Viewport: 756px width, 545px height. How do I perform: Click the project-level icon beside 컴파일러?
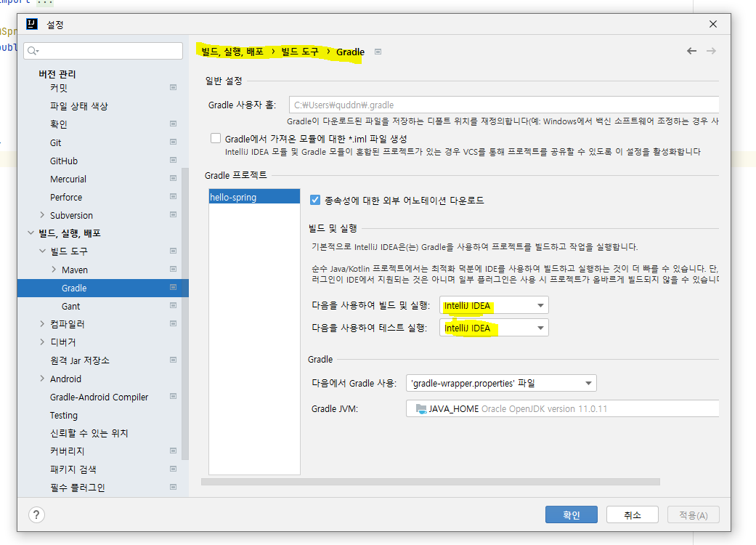click(173, 323)
